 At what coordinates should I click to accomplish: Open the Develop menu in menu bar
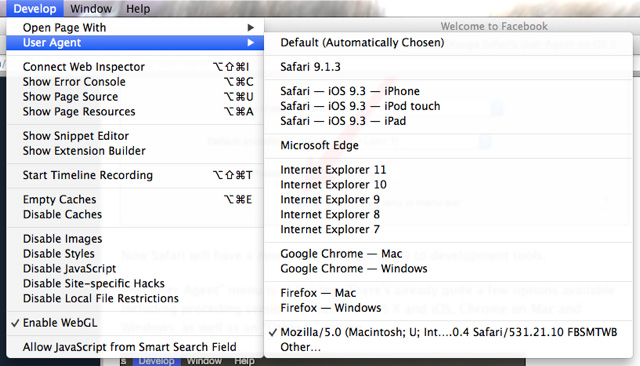click(x=35, y=9)
